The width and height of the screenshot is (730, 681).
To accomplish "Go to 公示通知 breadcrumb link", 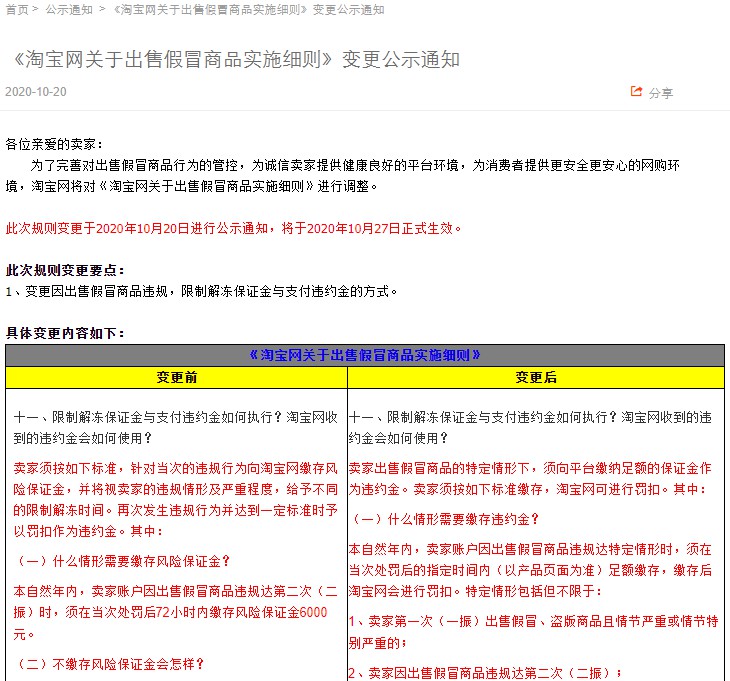I will tap(69, 9).
